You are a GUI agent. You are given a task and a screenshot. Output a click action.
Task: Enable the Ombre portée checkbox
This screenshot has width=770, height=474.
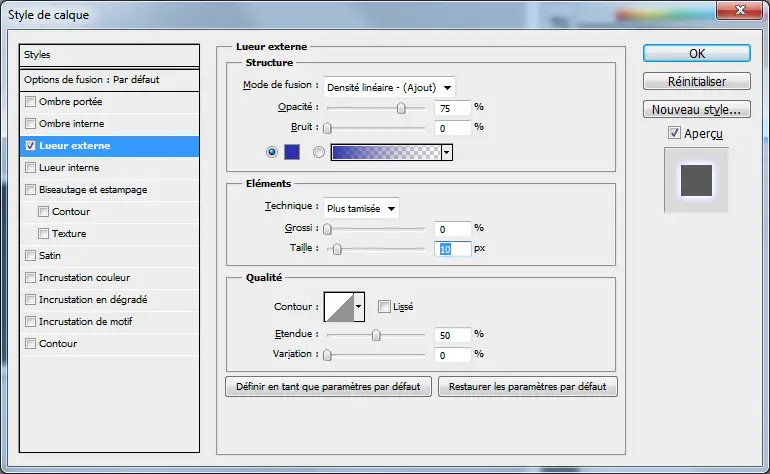(x=30, y=102)
